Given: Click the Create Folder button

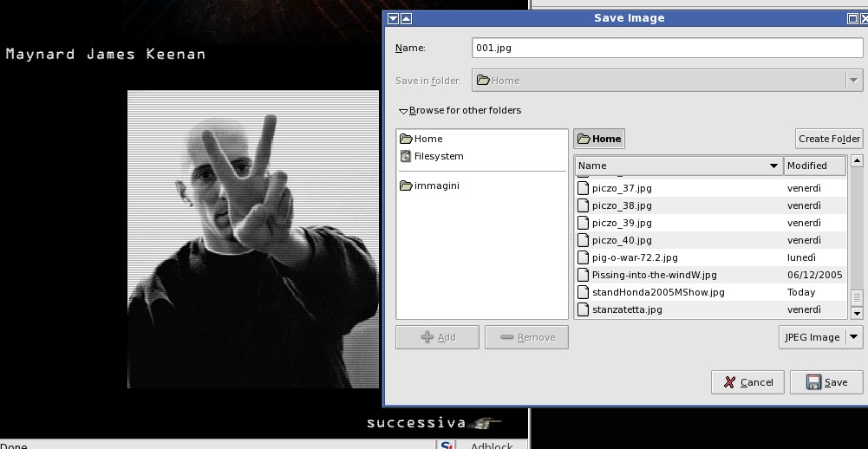Looking at the screenshot, I should [x=829, y=139].
